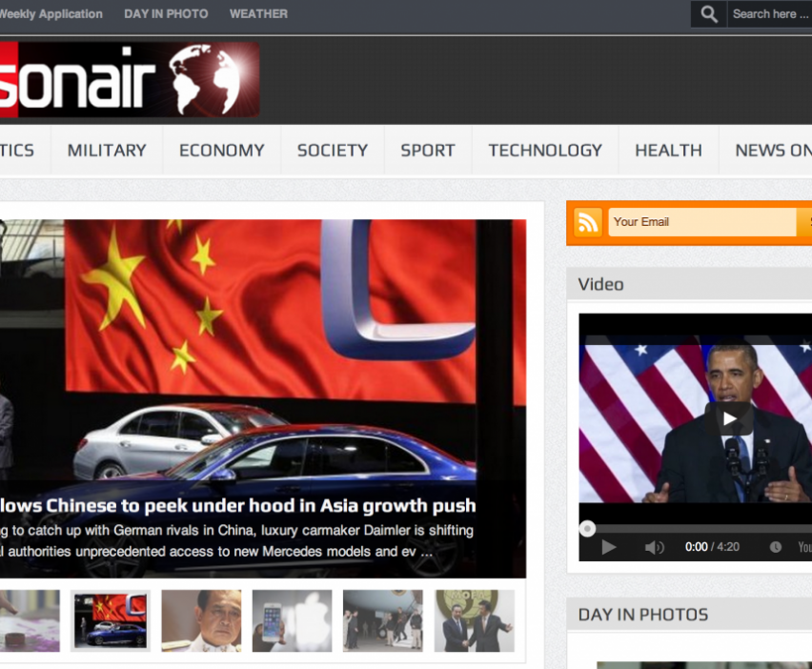
Task: Click the orange RSS feed icon
Action: click(588, 222)
